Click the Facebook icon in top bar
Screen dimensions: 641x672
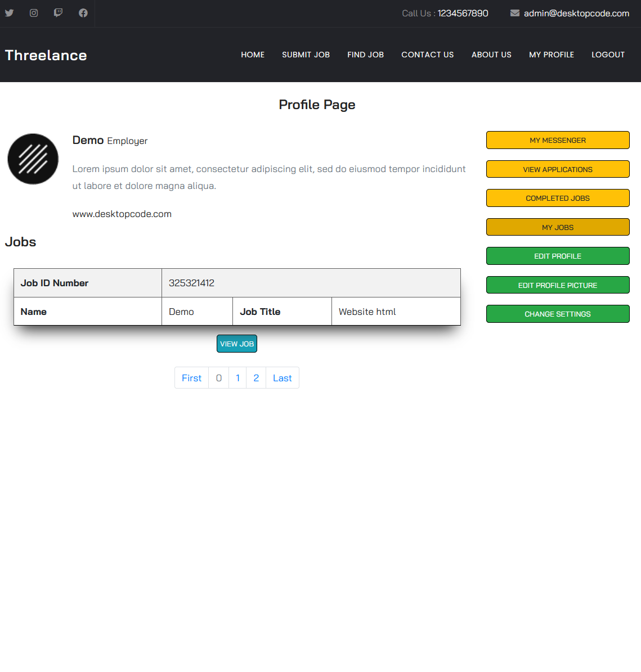pyautogui.click(x=83, y=13)
